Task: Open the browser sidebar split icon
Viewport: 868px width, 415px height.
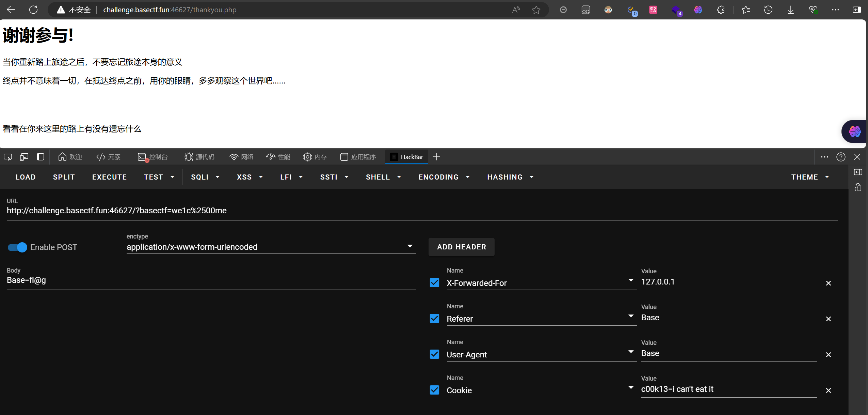Action: 857,10
